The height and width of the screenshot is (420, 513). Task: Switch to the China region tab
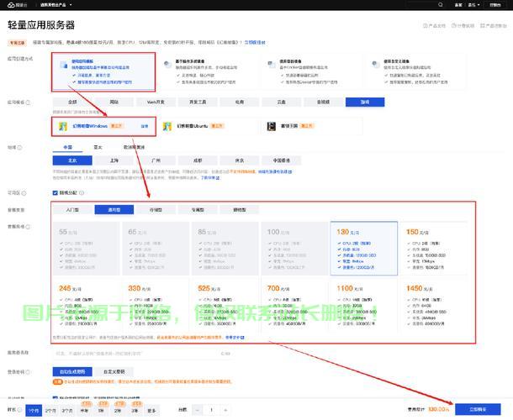(x=68, y=147)
